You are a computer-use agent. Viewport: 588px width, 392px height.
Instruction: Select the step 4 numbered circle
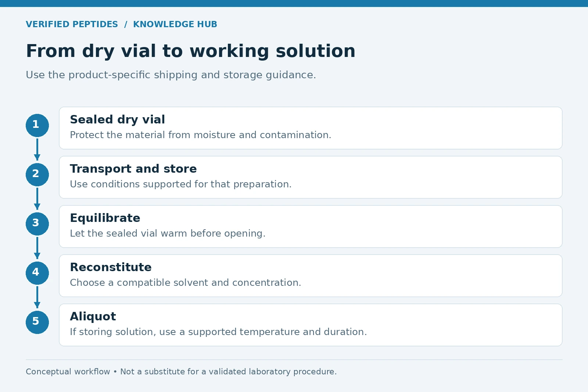(x=37, y=273)
